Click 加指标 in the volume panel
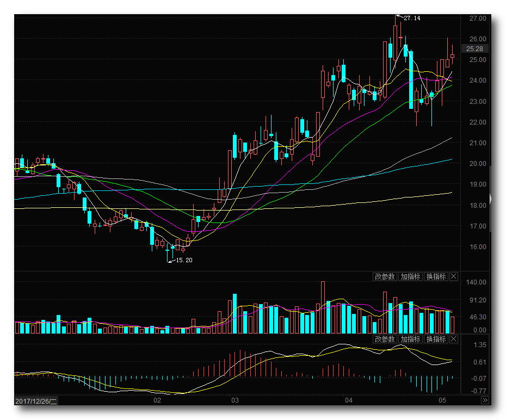 pyautogui.click(x=410, y=276)
